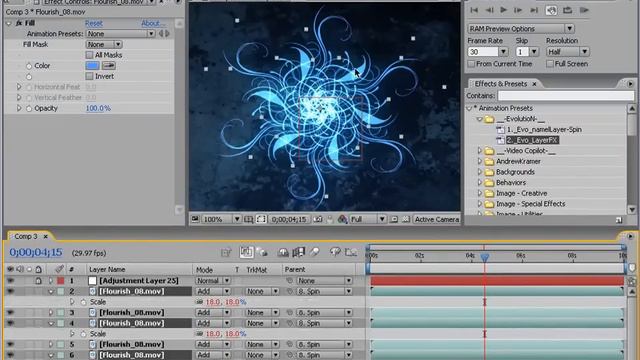Click the choose grid and guide options icon
640x360 pixels.
[248, 219]
